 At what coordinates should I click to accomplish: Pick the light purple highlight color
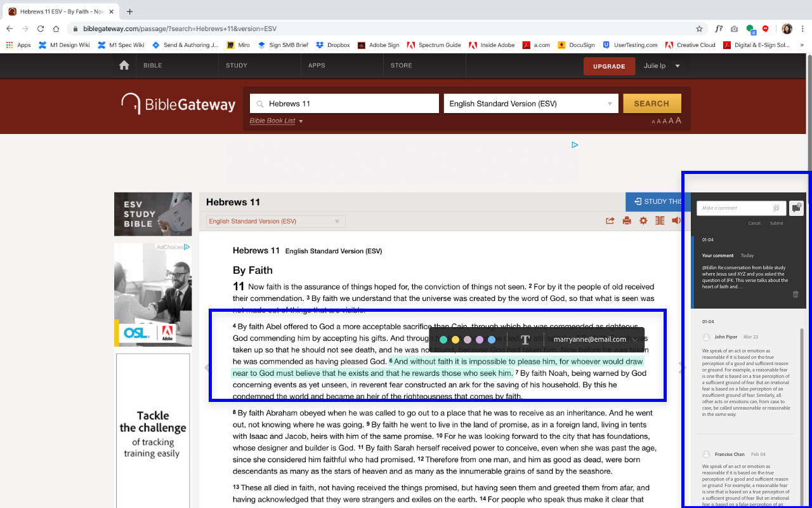pos(480,340)
